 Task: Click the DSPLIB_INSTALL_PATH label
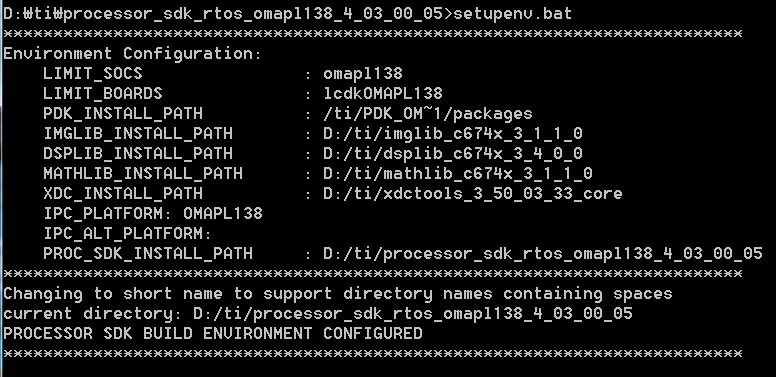coord(138,153)
